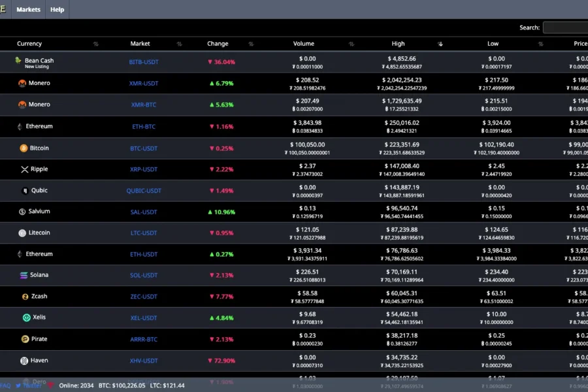Click the Xelis coin icon
Viewport: 588px width, 392px height.
[x=27, y=318]
